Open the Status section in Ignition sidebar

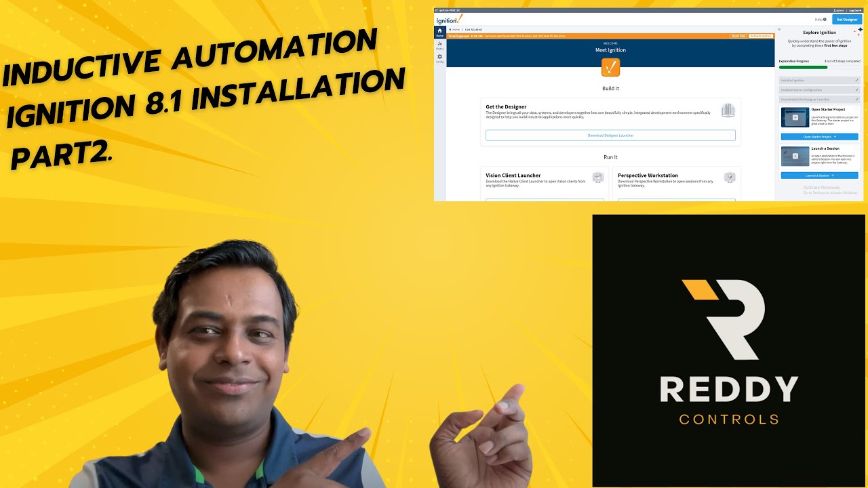(x=439, y=45)
